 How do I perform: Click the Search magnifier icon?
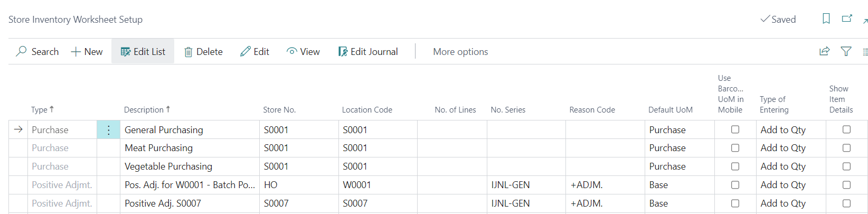(21, 51)
